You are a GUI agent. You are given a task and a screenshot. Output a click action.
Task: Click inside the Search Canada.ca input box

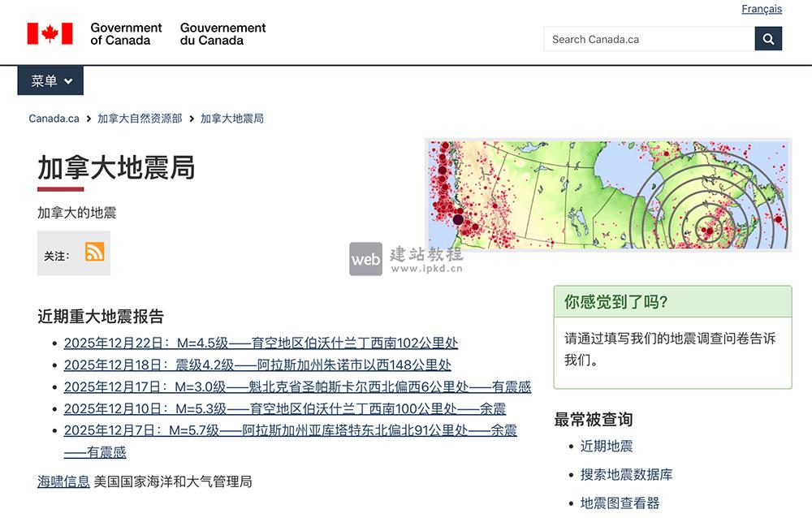pyautogui.click(x=641, y=38)
